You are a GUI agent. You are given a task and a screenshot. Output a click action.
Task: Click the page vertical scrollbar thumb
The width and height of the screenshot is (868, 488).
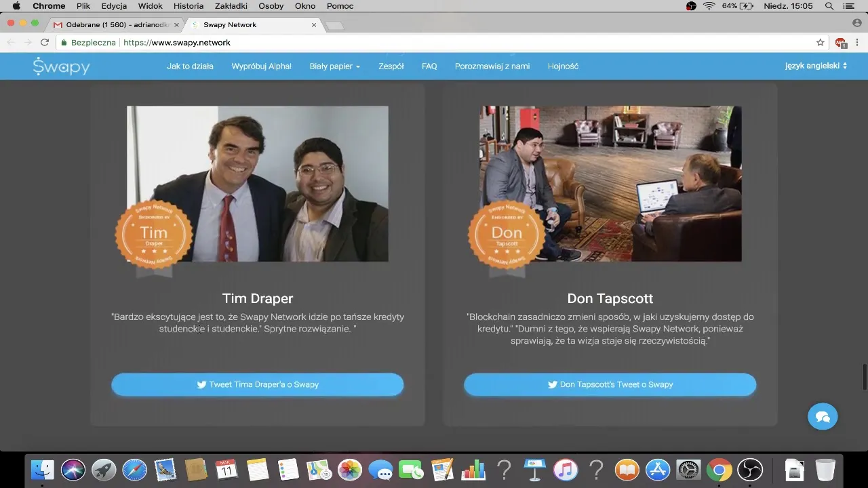865,377
